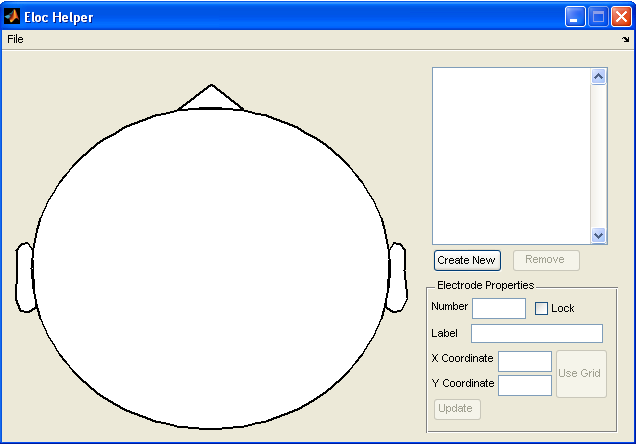Click the center of the head diagram
Viewport: 636px width, 444px height.
point(211,268)
